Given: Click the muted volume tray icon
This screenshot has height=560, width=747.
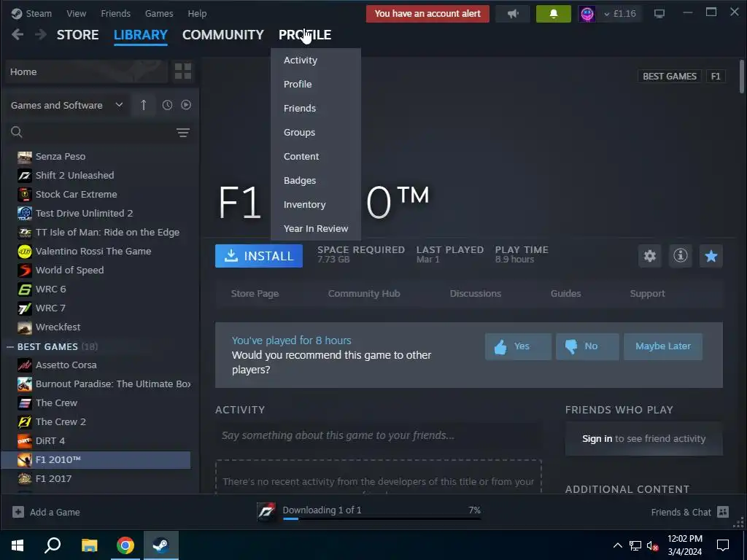Looking at the screenshot, I should click(653, 545).
